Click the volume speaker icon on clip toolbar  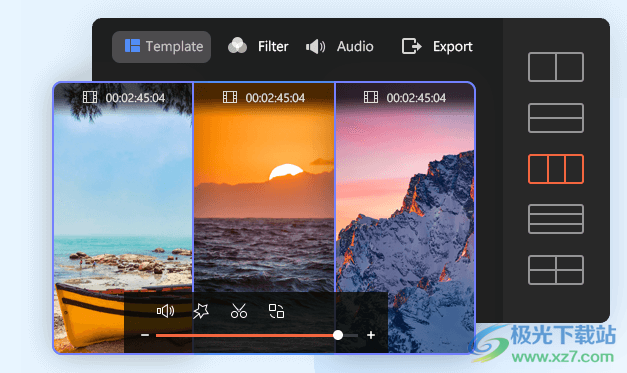(x=165, y=311)
